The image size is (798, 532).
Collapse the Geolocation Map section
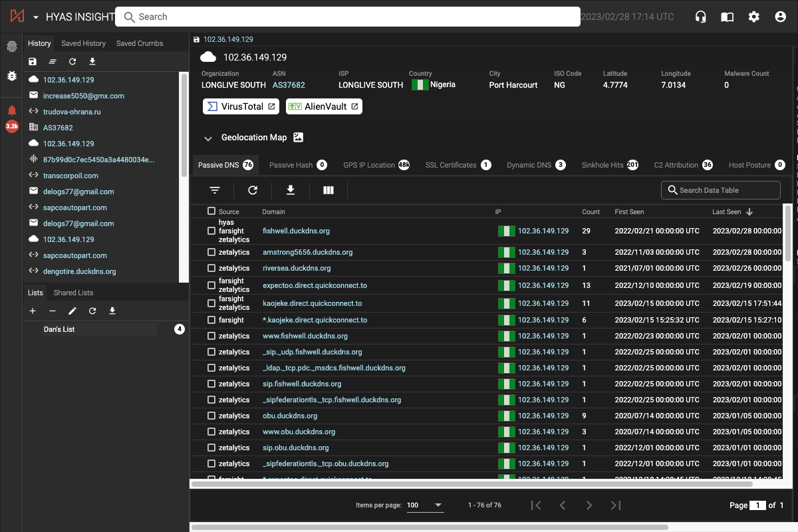tap(208, 138)
